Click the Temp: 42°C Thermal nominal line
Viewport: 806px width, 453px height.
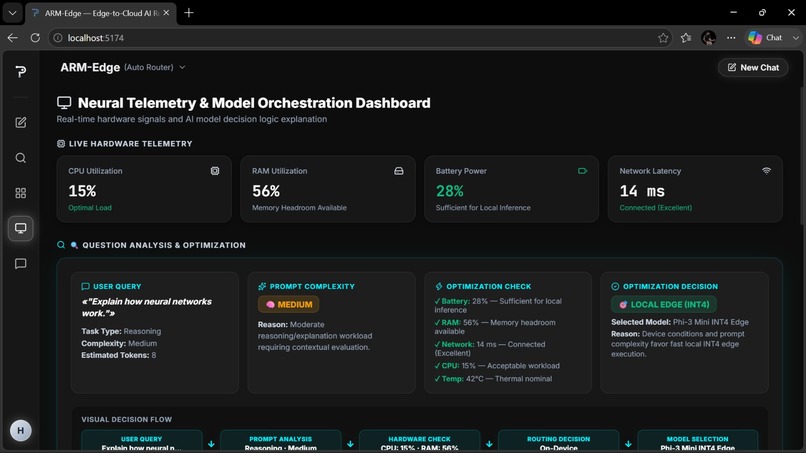coord(493,378)
